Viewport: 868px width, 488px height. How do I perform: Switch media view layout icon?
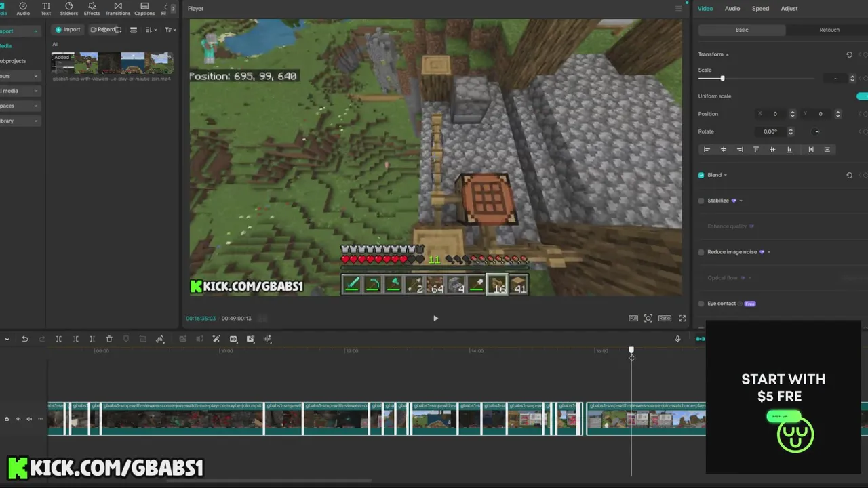tap(134, 30)
